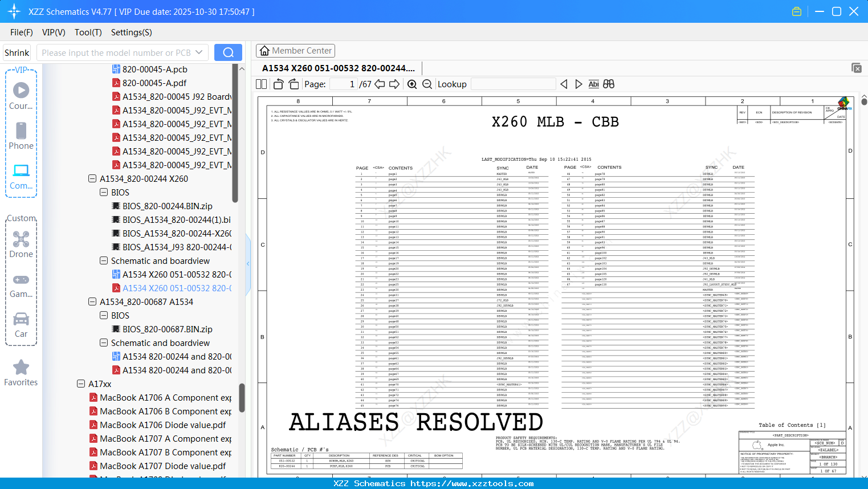This screenshot has width=868, height=489.
Task: Select BIOS_A1534_820-00244(1) file
Action: coord(172,220)
